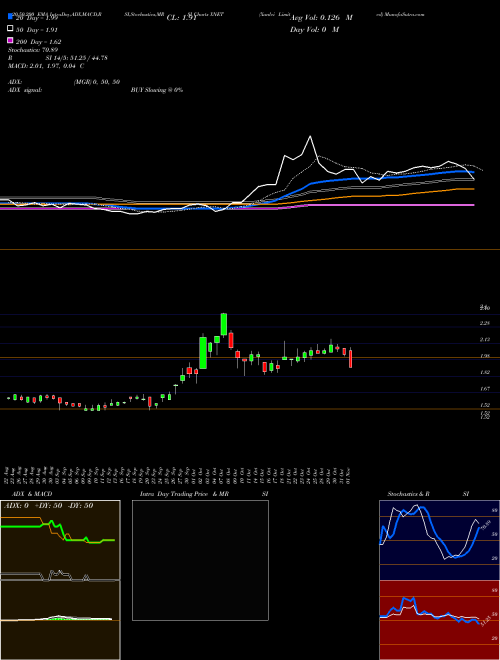Click the 'Intra Day Trading Price & MR' title

pyautogui.click(x=184, y=494)
